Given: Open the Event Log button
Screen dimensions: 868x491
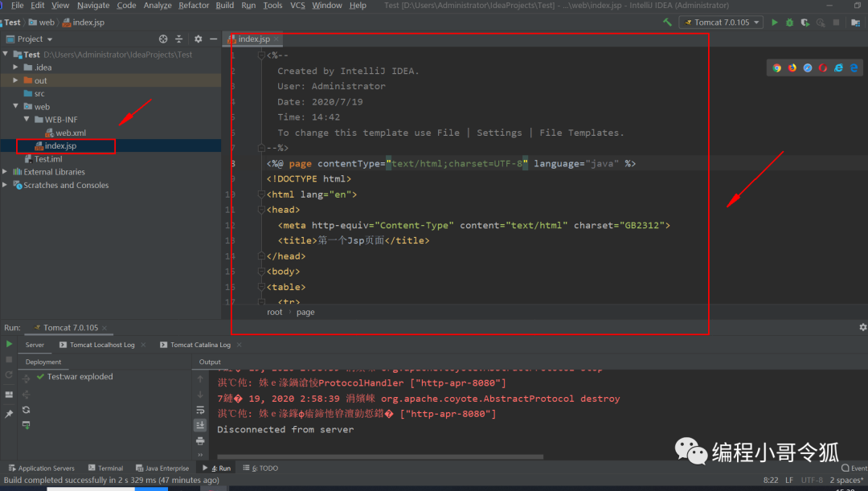Looking at the screenshot, I should coord(854,468).
